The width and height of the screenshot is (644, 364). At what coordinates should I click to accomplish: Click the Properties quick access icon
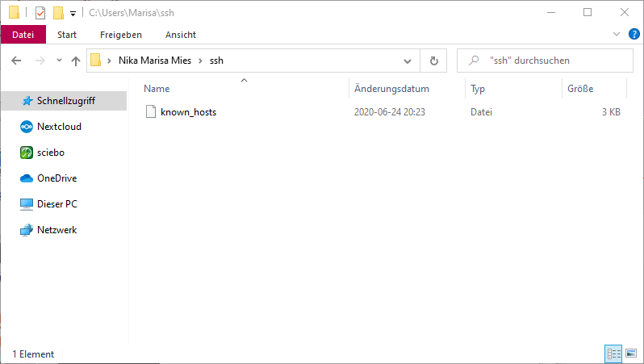(40, 13)
